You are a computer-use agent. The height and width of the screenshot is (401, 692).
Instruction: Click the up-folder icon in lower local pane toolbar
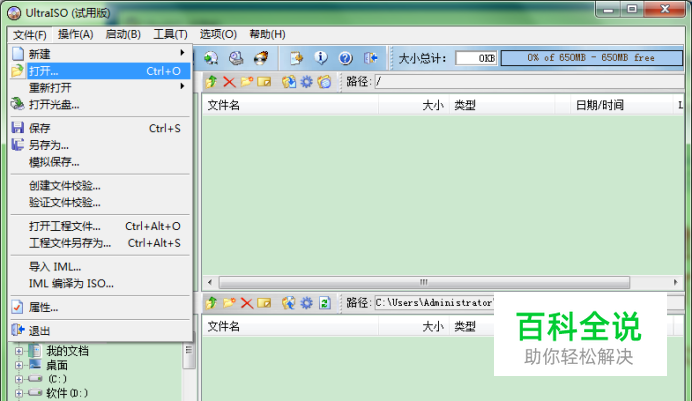[211, 303]
